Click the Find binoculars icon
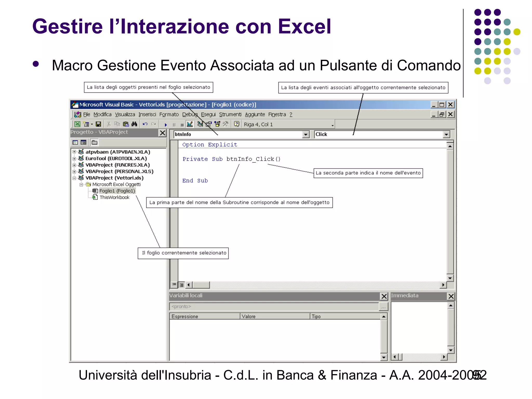532x399 pixels. 134,124
